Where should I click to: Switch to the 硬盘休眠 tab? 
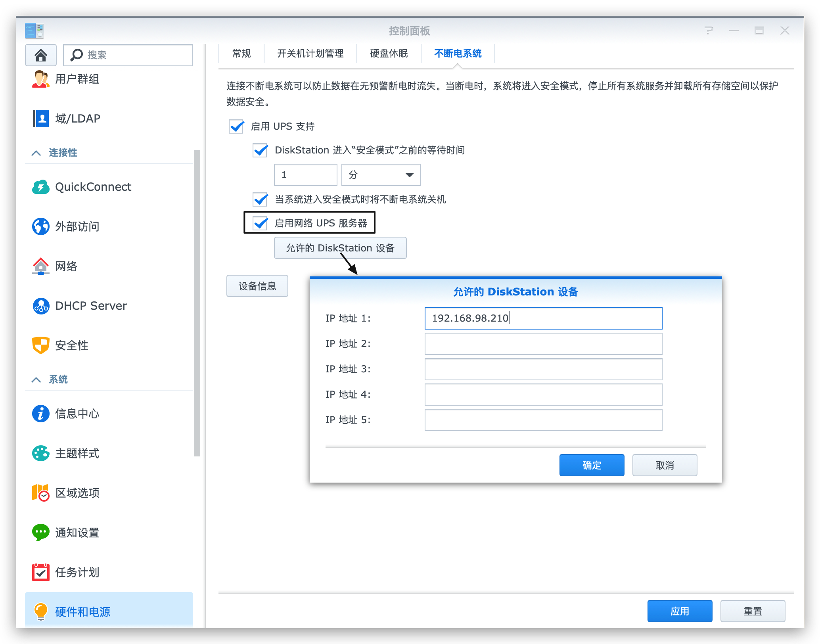click(x=389, y=54)
